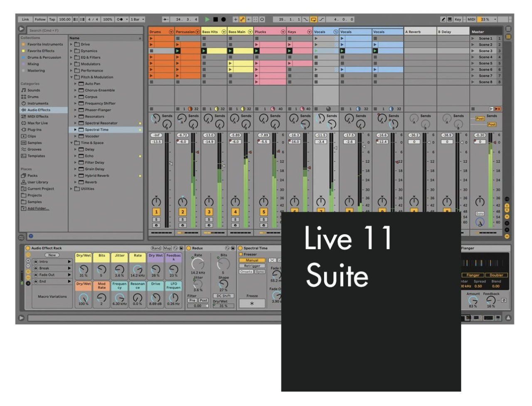Click the MIDI Arrangement Overdub plus button
Screen dimensions: 532x406
click(235, 19)
